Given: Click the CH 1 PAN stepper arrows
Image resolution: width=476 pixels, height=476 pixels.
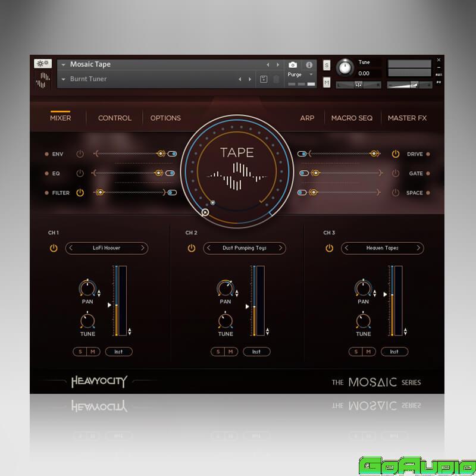Looking at the screenshot, I should pyautogui.click(x=99, y=293).
